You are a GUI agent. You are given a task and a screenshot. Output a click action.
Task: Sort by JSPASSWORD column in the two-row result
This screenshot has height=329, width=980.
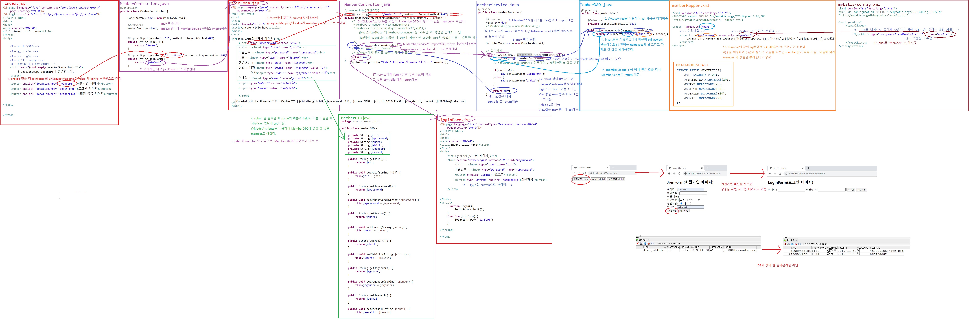(819, 248)
